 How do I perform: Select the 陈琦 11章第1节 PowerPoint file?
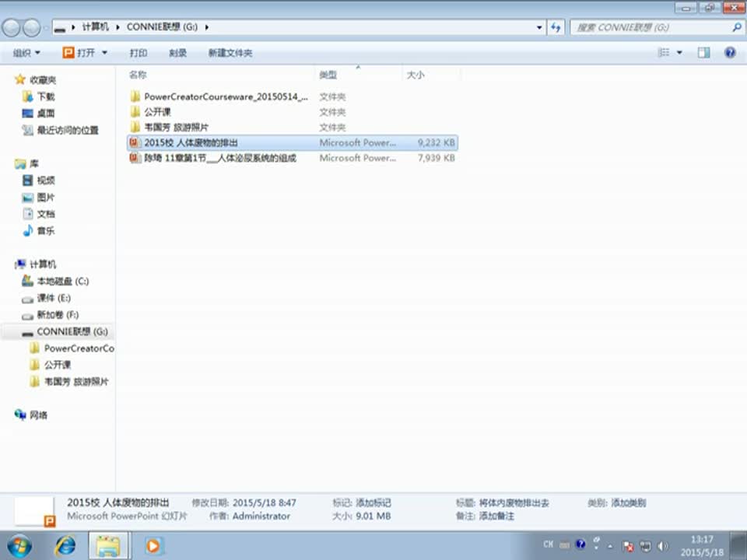click(x=219, y=158)
